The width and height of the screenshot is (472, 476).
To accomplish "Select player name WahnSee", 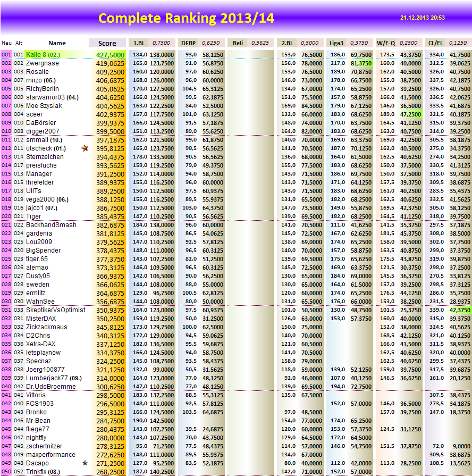I will 40,302.
